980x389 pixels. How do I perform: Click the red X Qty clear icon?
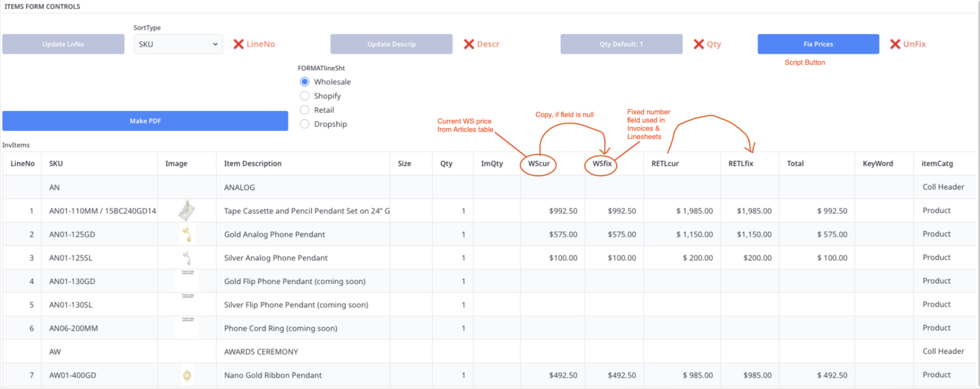pos(699,44)
